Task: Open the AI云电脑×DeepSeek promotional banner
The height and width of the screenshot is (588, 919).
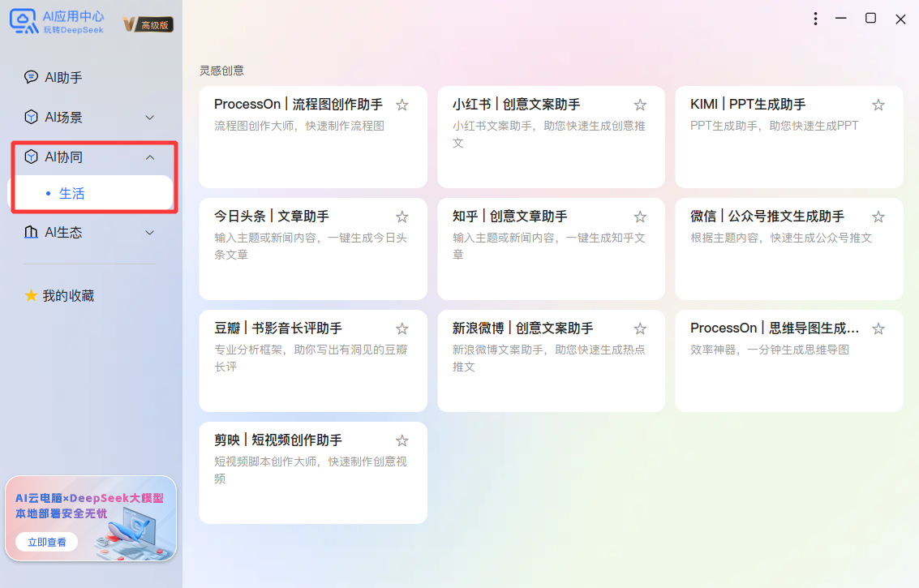Action: tap(91, 518)
